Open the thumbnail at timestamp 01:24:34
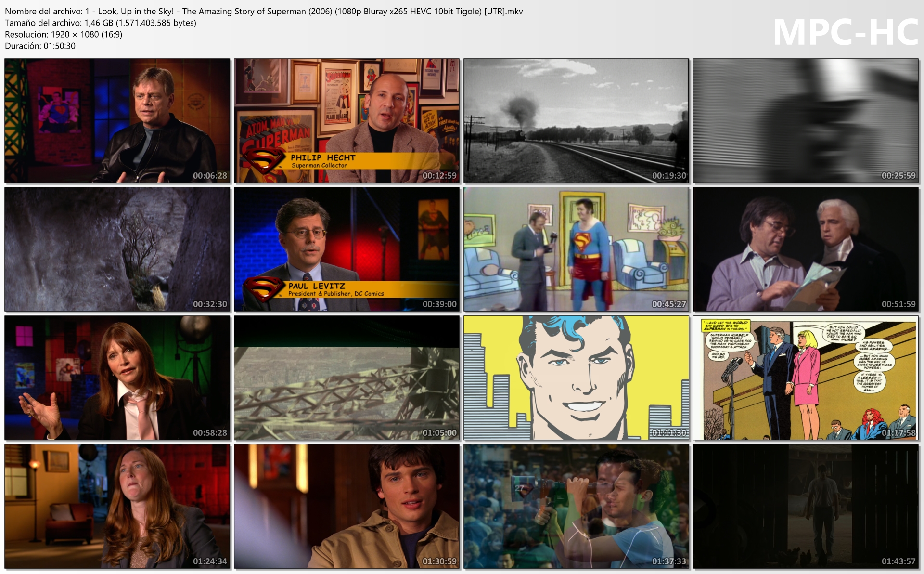This screenshot has width=924, height=574. pos(117,506)
